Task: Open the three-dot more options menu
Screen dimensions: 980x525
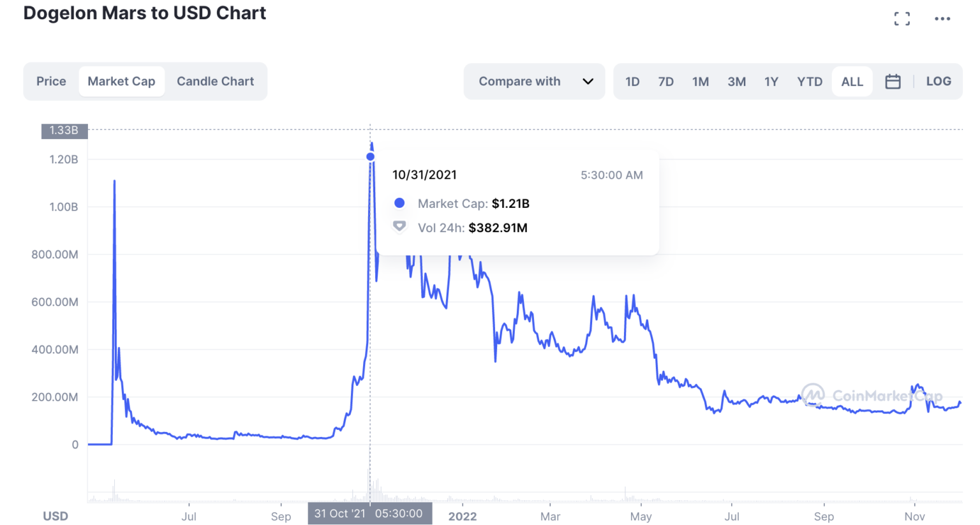Action: tap(942, 19)
